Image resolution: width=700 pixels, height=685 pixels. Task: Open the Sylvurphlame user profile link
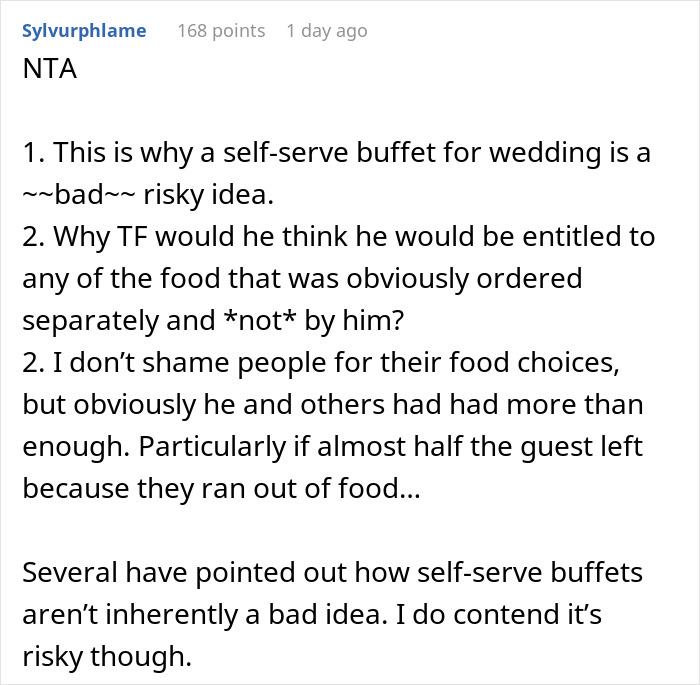[84, 31]
